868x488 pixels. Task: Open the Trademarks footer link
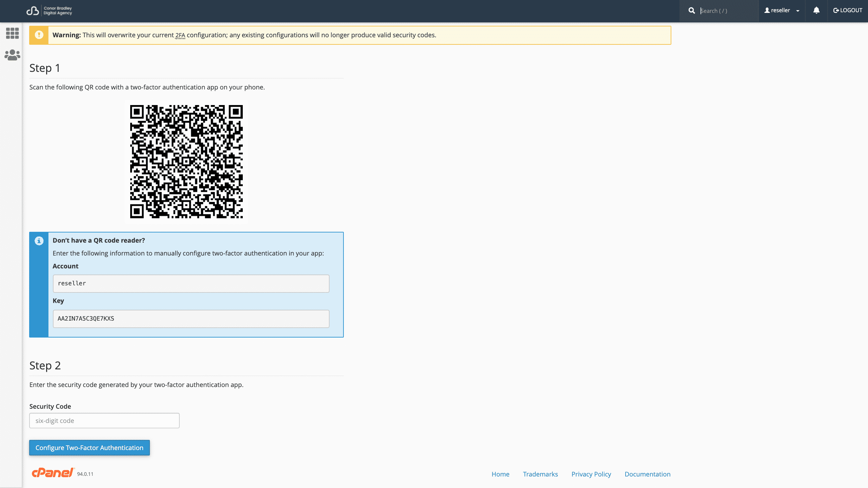[540, 474]
